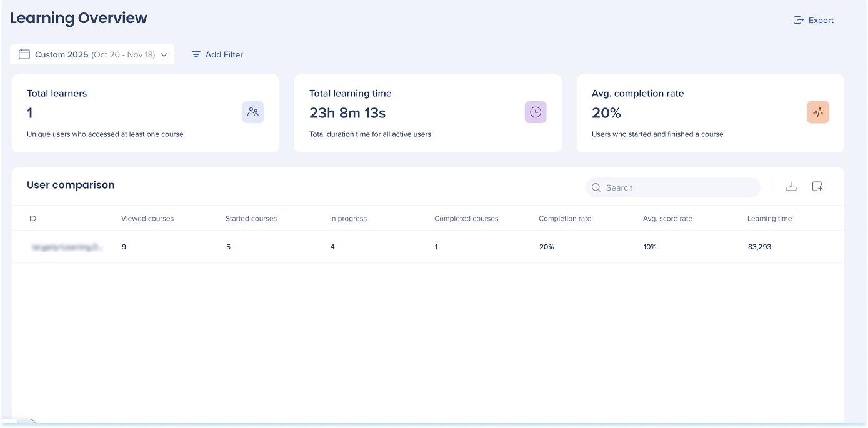
Task: Select the Completion rate column header
Action: (565, 219)
